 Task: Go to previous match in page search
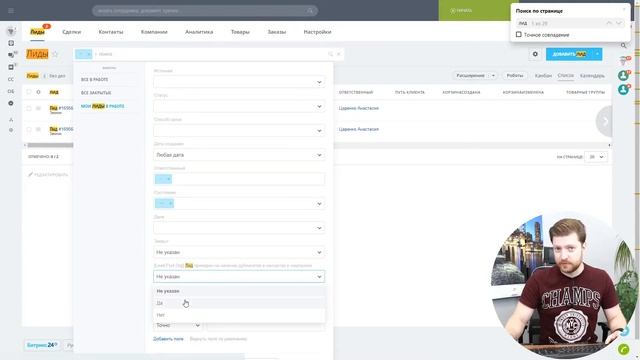tap(609, 23)
